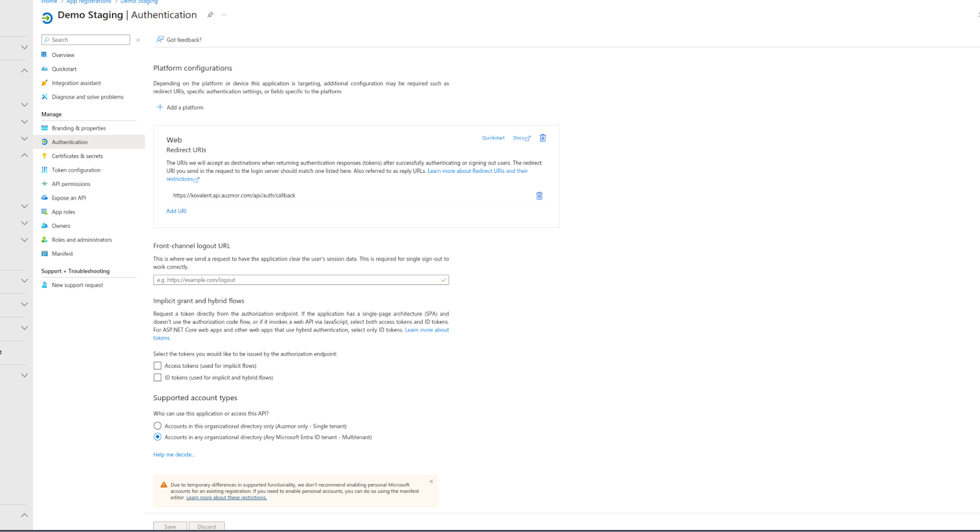The width and height of the screenshot is (980, 532).
Task: Pin the Demo Staging Authentication page
Action: point(210,15)
